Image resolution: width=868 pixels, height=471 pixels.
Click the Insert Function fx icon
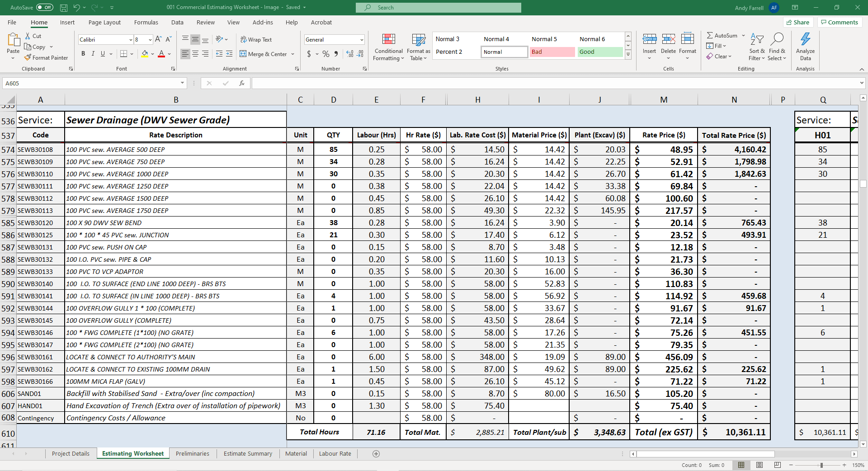(242, 83)
